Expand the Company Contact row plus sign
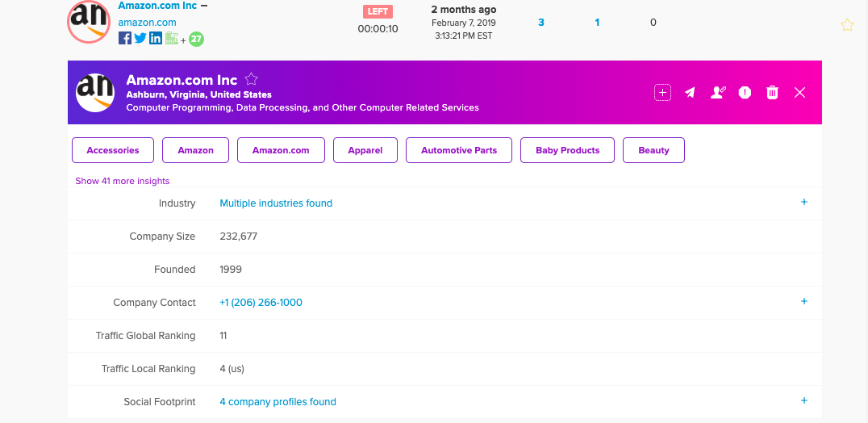Image resolution: width=868 pixels, height=423 pixels. coord(804,301)
